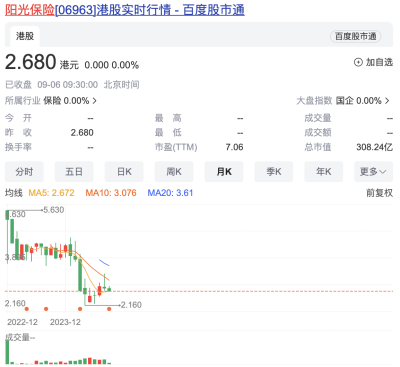Switch chart to 五日 view
The width and height of the screenshot is (400, 367).
[x=74, y=172]
